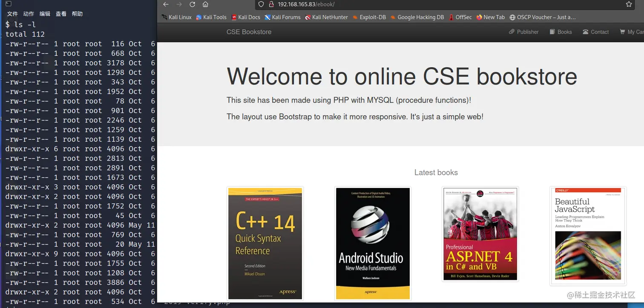The width and height of the screenshot is (644, 308).
Task: Open the Kali Forums bookmark
Action: pyautogui.click(x=283, y=17)
